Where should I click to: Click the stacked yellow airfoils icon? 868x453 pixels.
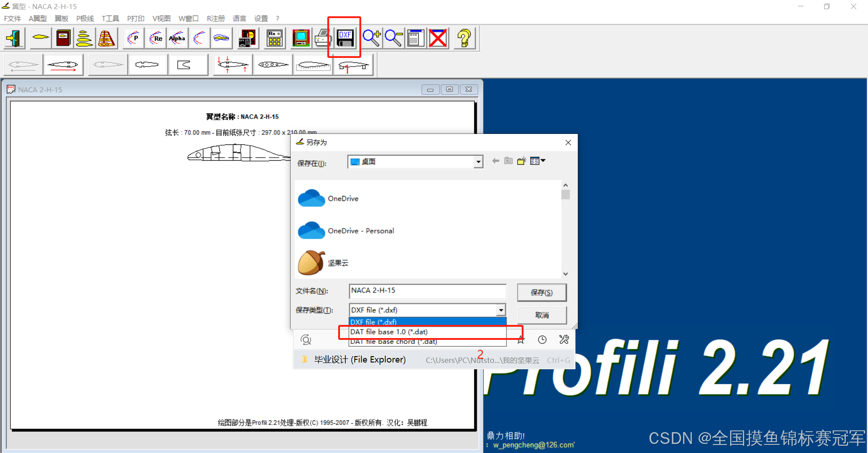[x=85, y=38]
